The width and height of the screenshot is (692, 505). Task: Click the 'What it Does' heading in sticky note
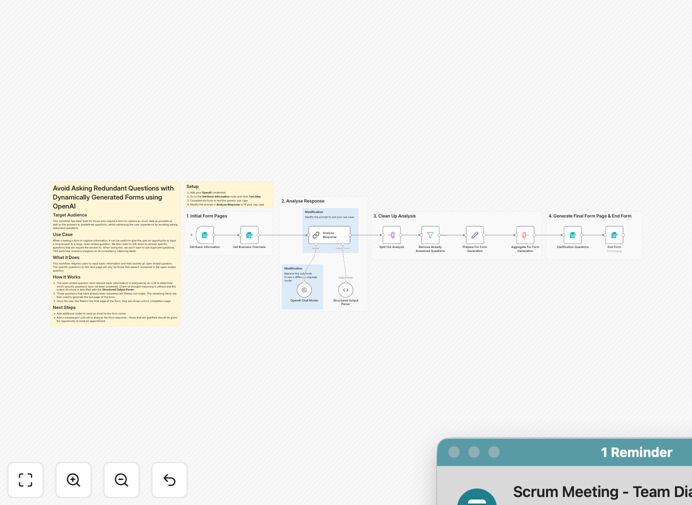click(x=66, y=257)
